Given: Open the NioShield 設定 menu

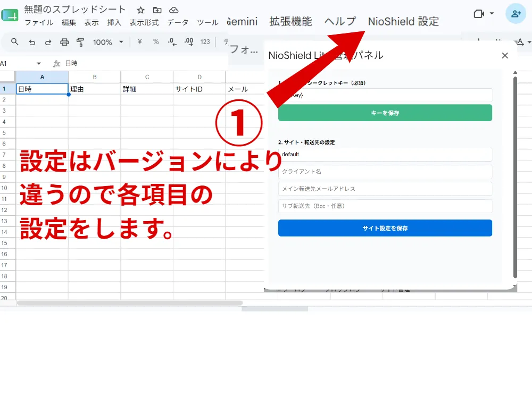Looking at the screenshot, I should [x=403, y=21].
